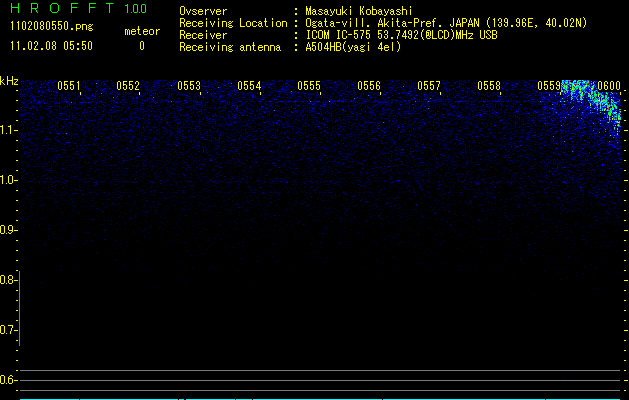
Task: Click the 0555 time marker
Action: coord(309,86)
